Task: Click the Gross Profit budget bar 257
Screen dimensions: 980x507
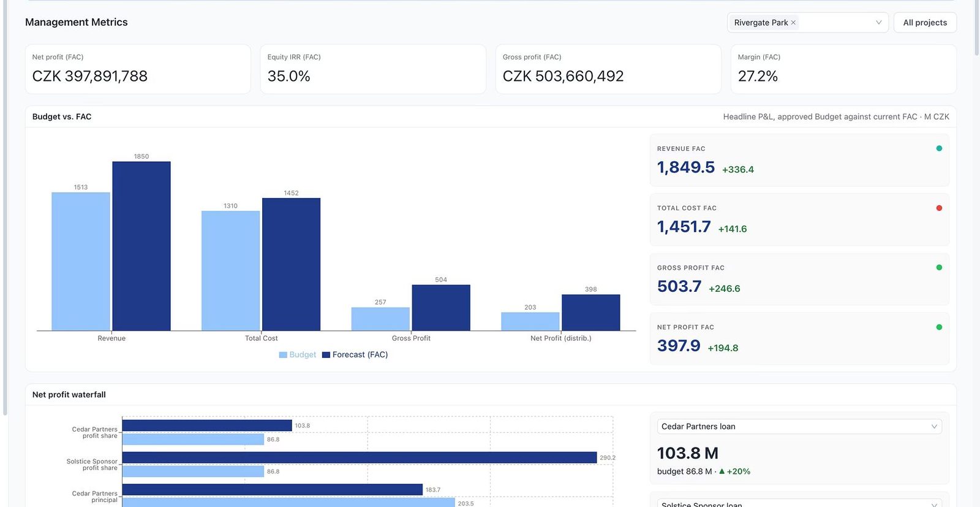Action: 380,319
